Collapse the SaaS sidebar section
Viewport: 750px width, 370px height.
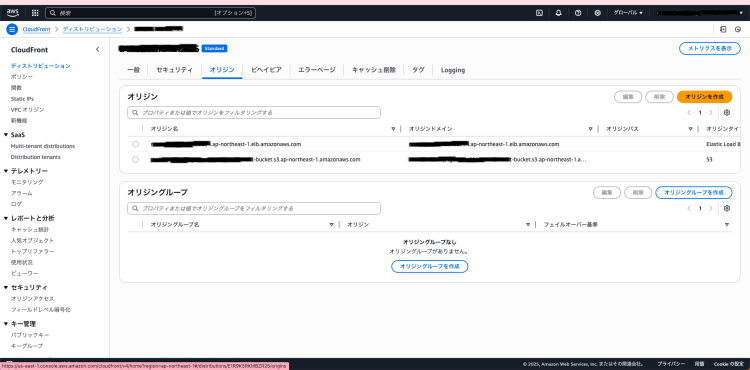[6, 135]
